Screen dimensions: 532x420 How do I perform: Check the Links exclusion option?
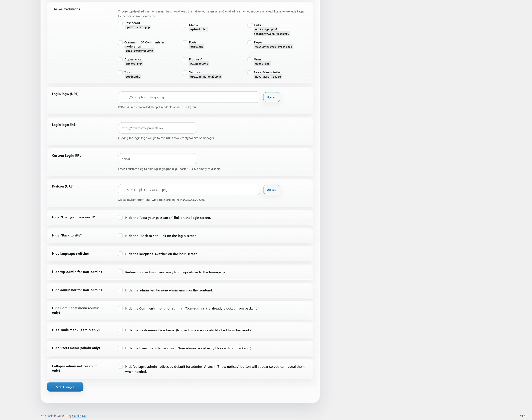pyautogui.click(x=250, y=25)
